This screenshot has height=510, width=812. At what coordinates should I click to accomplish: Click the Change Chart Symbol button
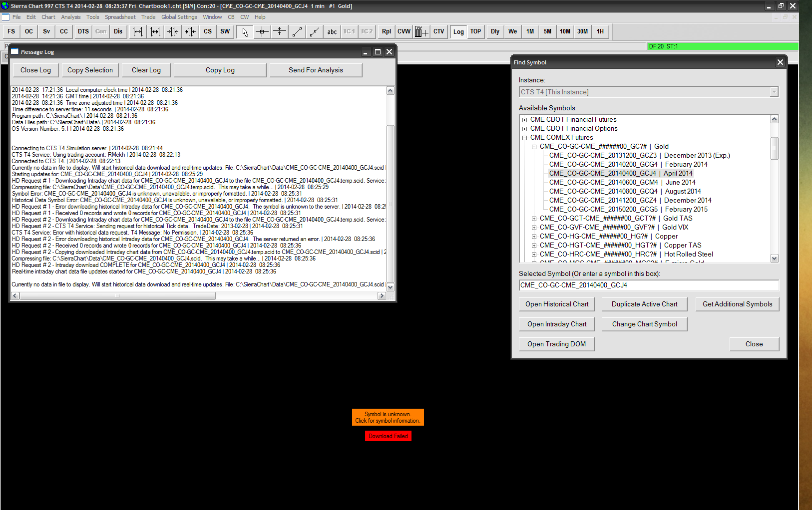coord(645,324)
